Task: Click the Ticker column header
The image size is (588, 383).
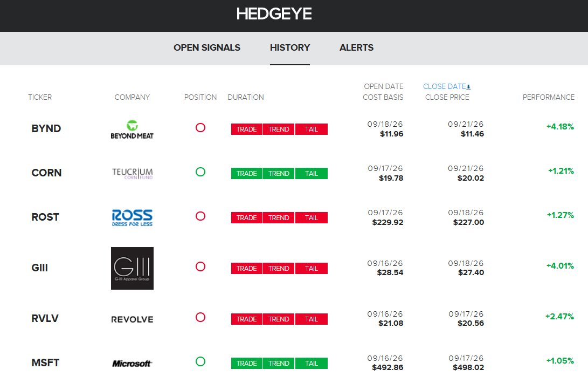Action: pyautogui.click(x=40, y=97)
